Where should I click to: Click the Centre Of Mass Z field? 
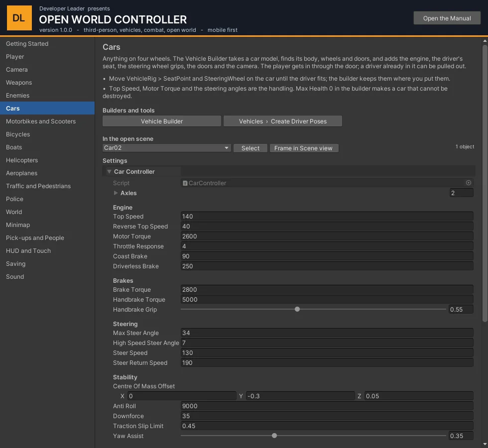pos(419,396)
